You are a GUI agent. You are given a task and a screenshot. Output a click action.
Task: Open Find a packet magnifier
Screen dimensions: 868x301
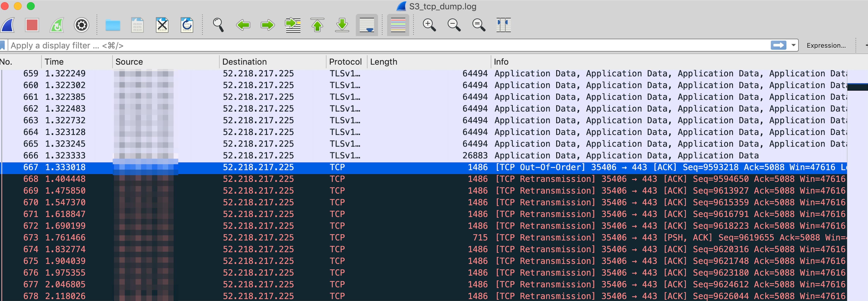coord(218,25)
